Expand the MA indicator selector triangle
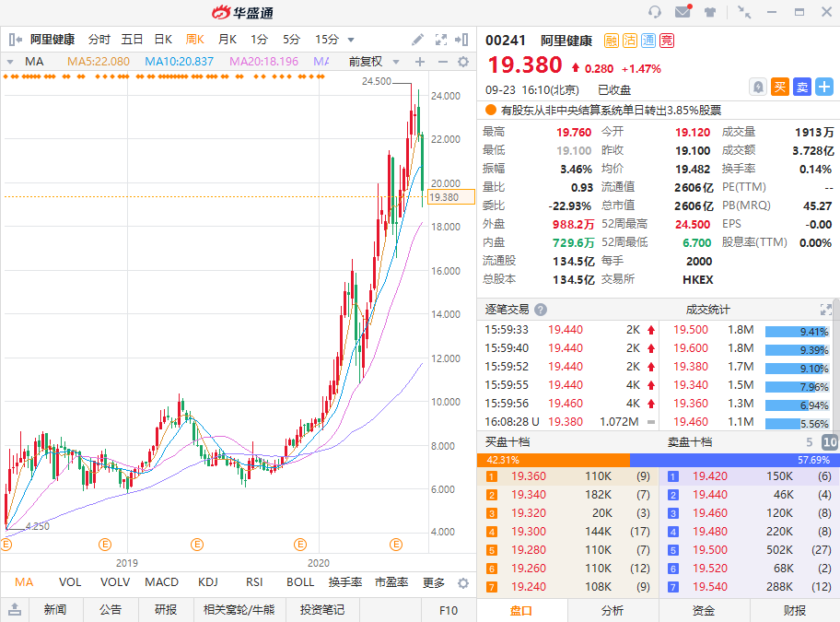Image resolution: width=840 pixels, height=622 pixels. pos(9,62)
